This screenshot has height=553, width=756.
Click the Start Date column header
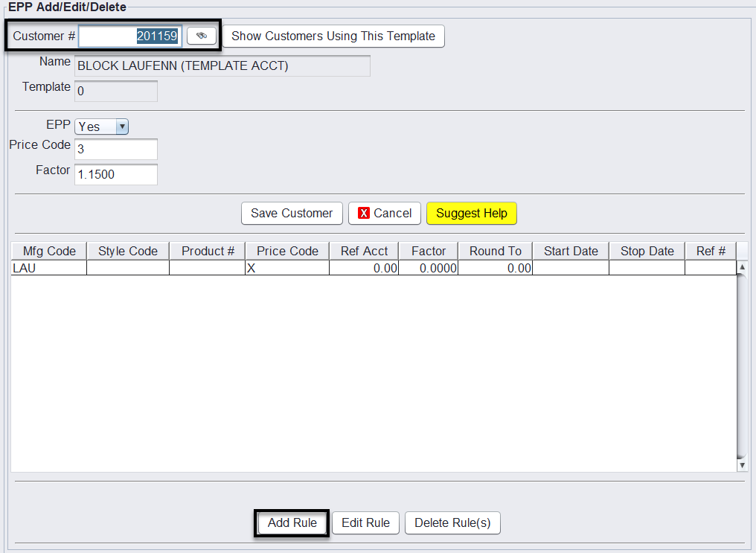point(571,252)
